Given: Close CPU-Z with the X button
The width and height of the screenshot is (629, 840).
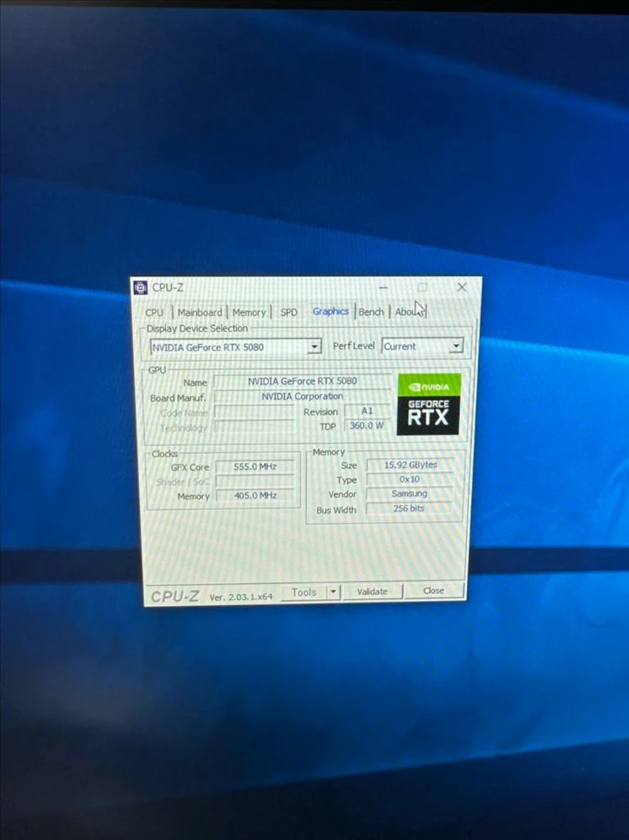Looking at the screenshot, I should (461, 287).
